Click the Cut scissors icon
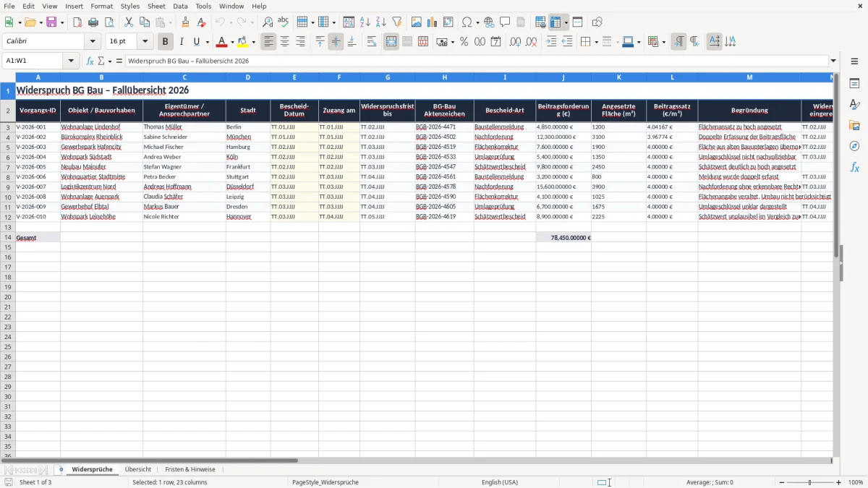This screenshot has width=868, height=488. pos(129,22)
